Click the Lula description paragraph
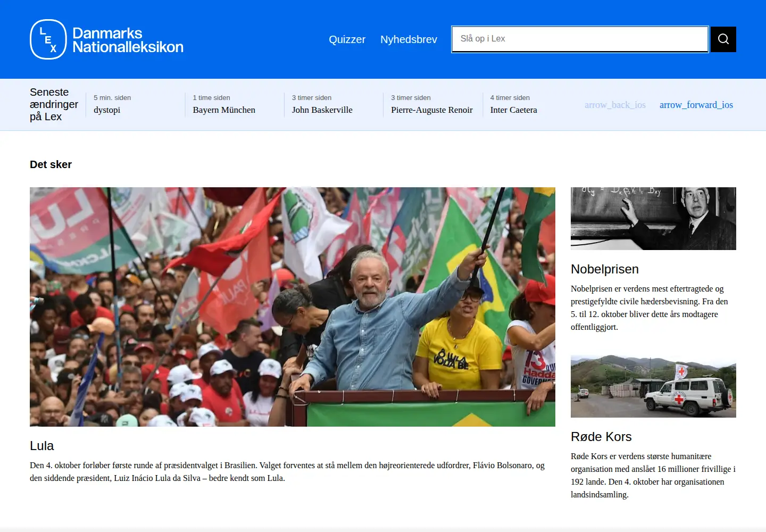Screen dimensions: 766x532 tap(287, 472)
